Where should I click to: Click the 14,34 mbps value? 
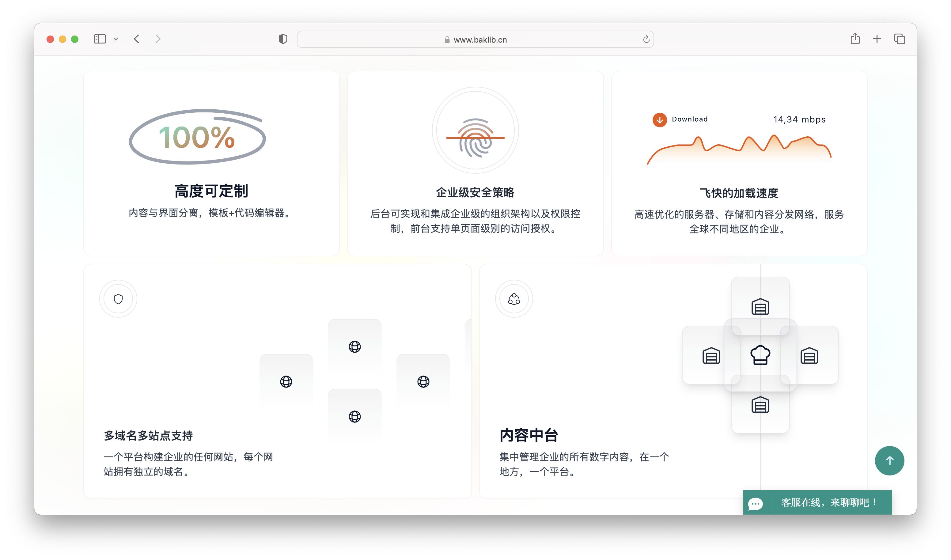coord(799,119)
